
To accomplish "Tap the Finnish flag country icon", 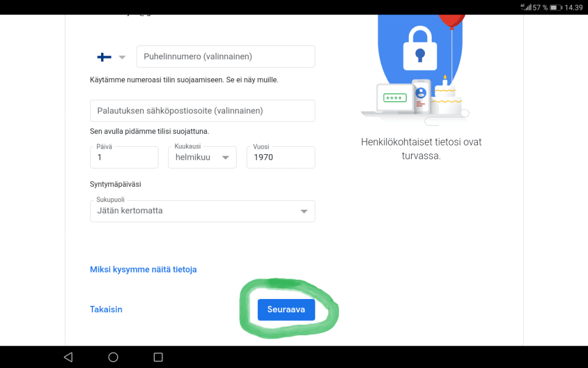I will tap(105, 57).
